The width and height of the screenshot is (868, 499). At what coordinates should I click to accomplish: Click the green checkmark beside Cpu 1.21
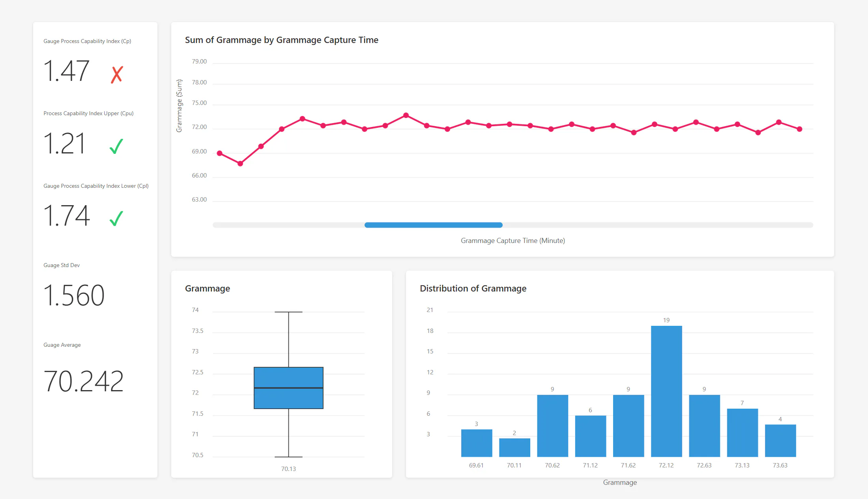[116, 146]
